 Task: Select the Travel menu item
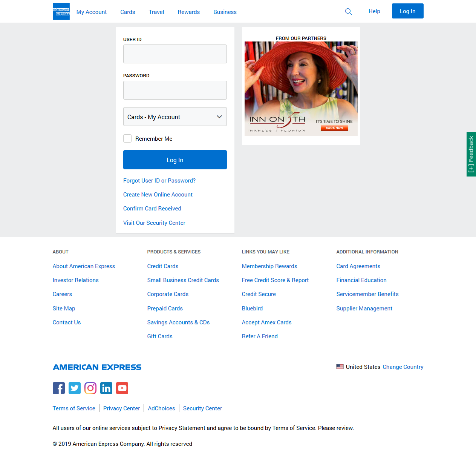click(x=156, y=12)
